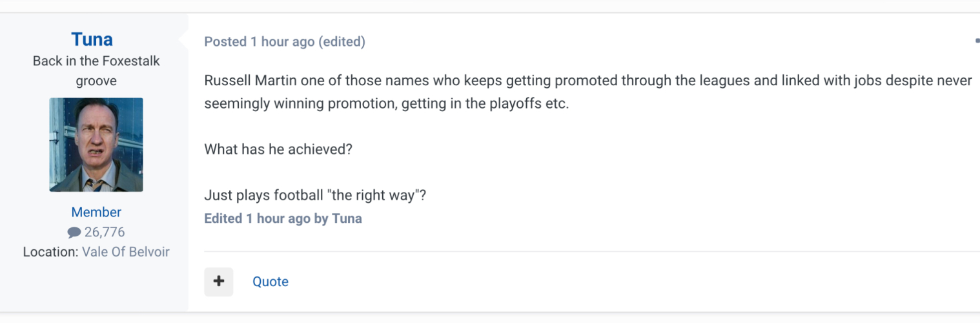Click 'Tuna' name in the edited-by line

[347, 218]
